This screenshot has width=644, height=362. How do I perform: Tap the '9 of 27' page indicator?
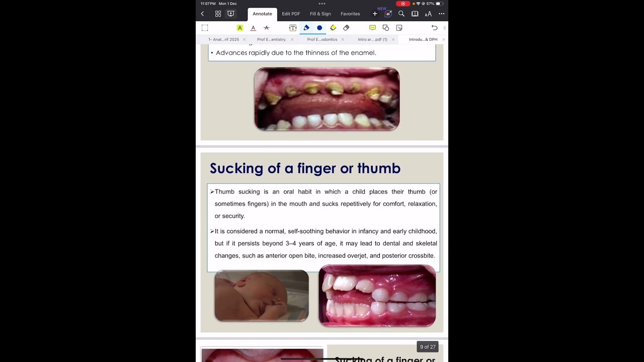[x=428, y=347]
